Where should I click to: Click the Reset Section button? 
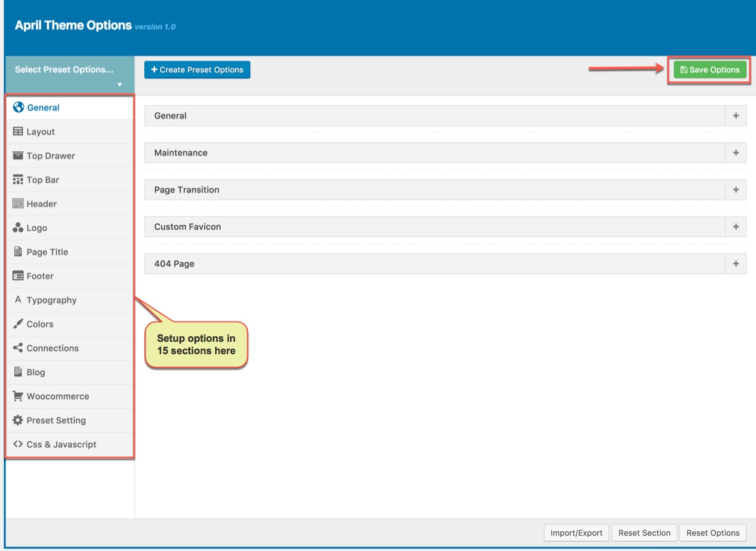(x=644, y=532)
